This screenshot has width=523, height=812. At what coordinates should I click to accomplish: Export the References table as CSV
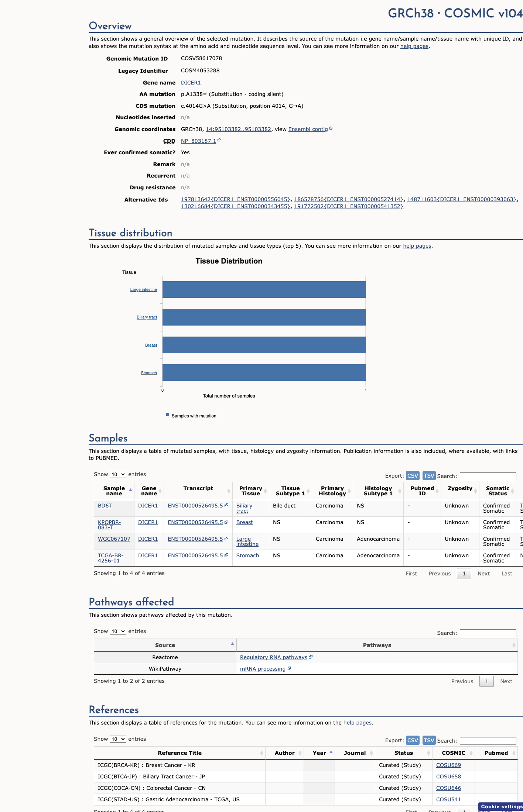(413, 740)
